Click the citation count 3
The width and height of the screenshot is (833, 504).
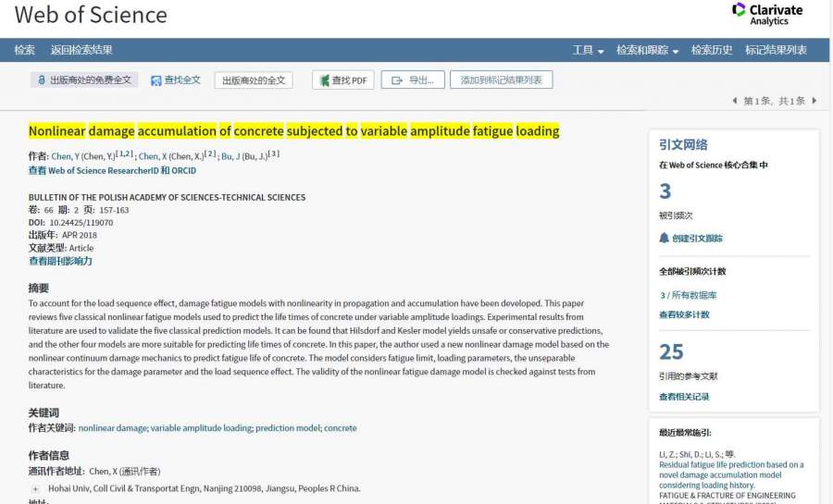(x=665, y=191)
